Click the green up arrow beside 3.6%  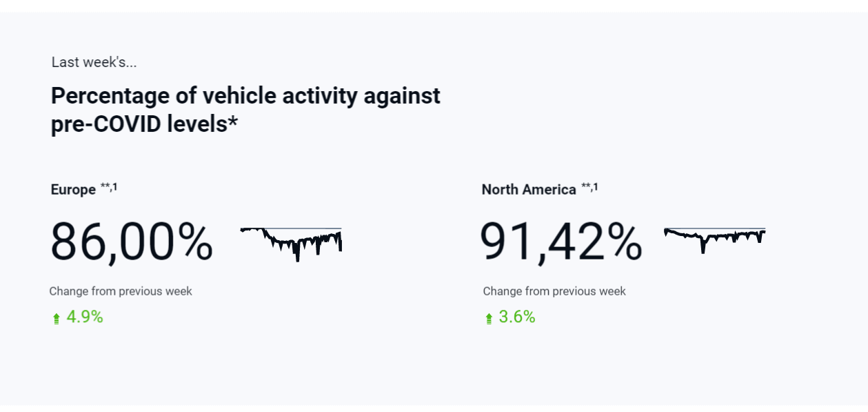(489, 318)
